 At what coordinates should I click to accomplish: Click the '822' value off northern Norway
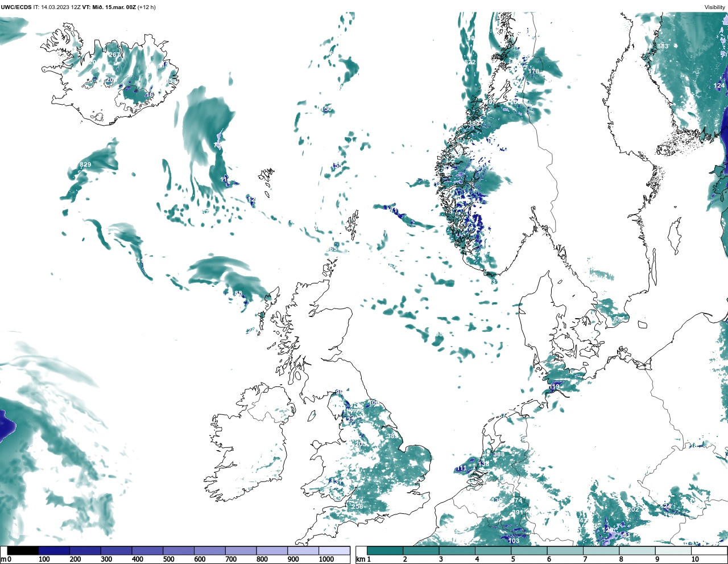coord(470,62)
